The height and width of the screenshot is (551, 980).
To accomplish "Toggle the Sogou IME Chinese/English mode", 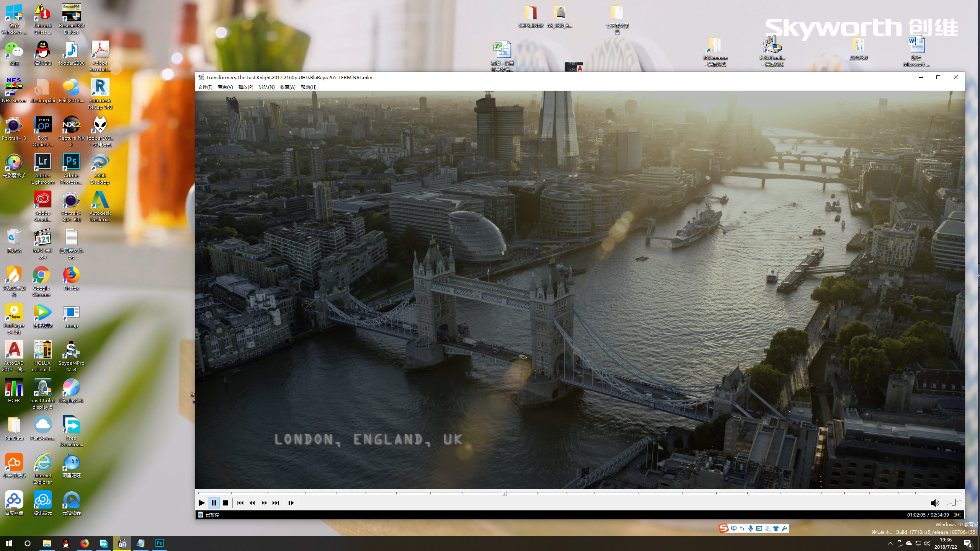I will [733, 528].
